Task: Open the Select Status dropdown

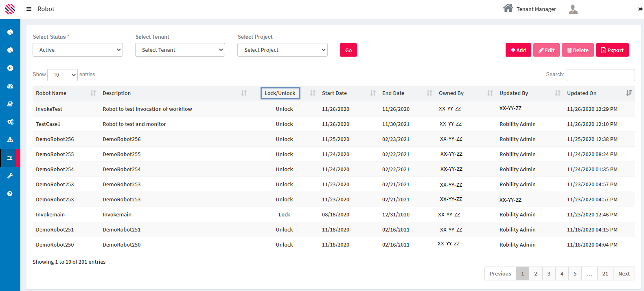Action: pyautogui.click(x=78, y=50)
